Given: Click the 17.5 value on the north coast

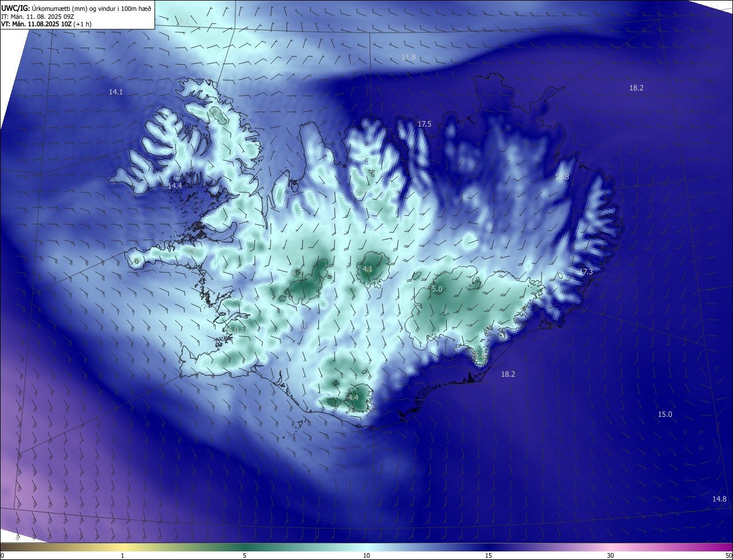Looking at the screenshot, I should tap(424, 124).
